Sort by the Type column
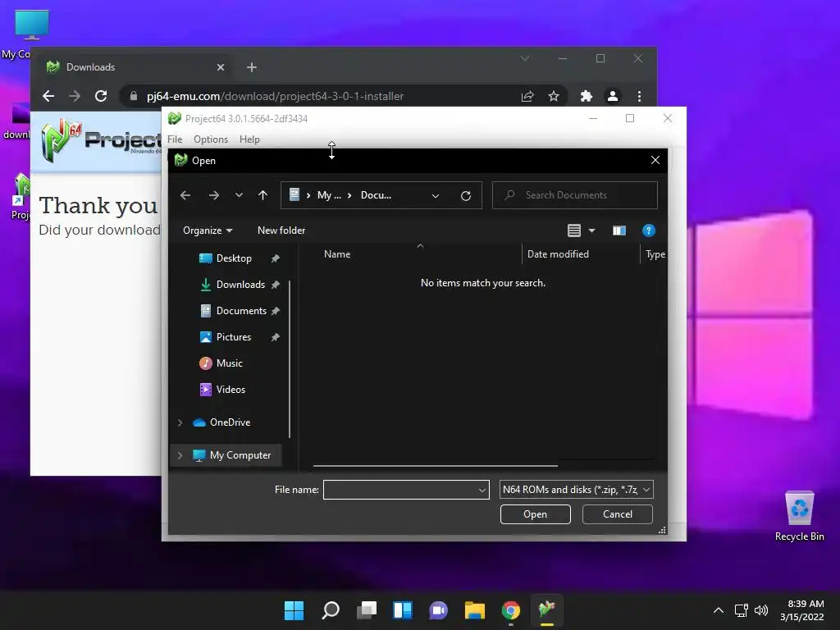Screen dimensions: 840x630 (x=655, y=254)
